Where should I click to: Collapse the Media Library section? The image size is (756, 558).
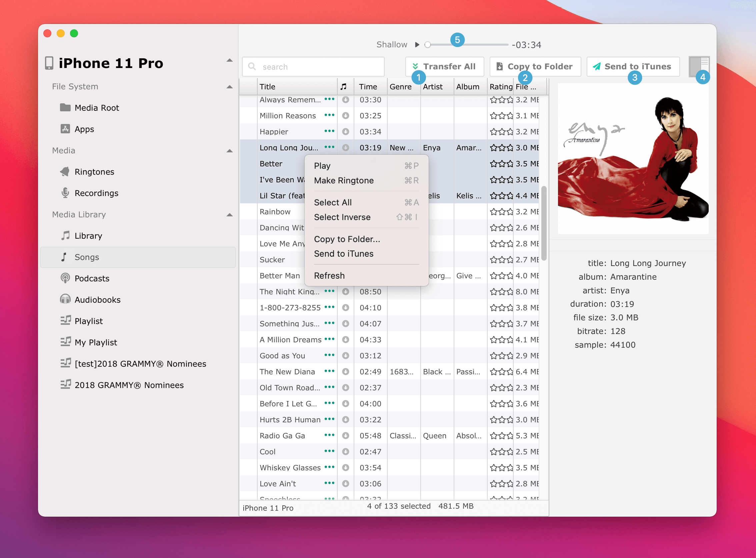click(230, 215)
